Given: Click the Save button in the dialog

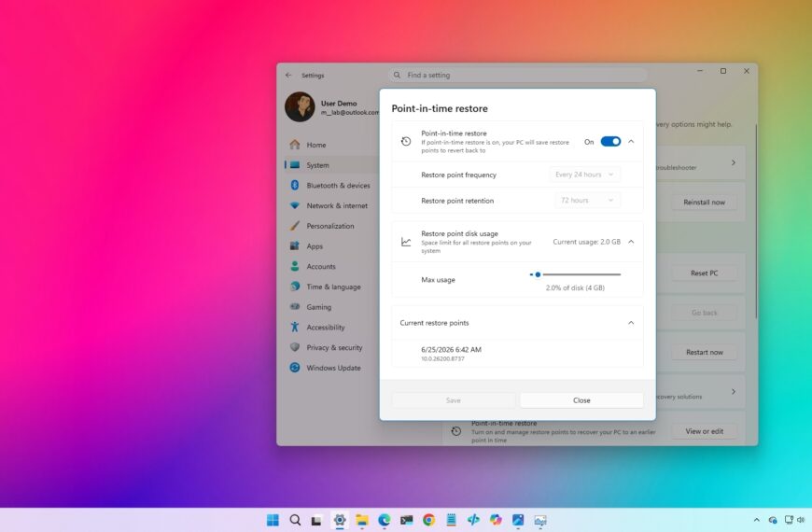Looking at the screenshot, I should [x=453, y=399].
